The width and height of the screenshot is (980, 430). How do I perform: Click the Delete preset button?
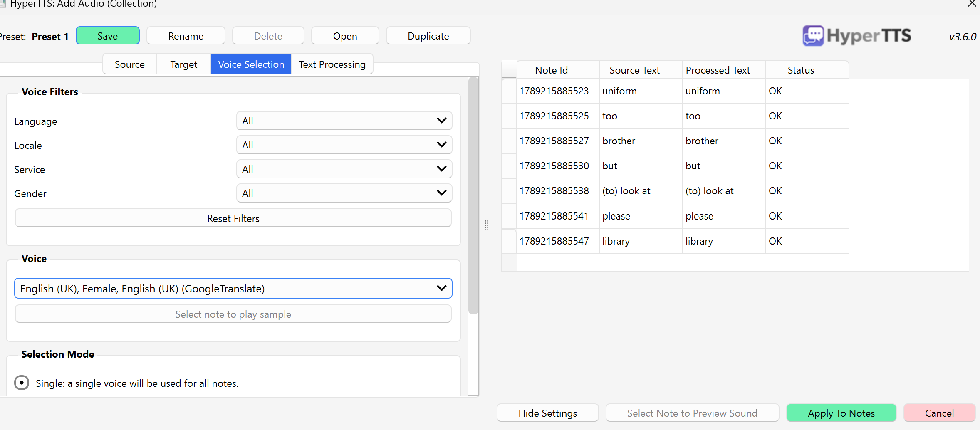[x=268, y=36]
